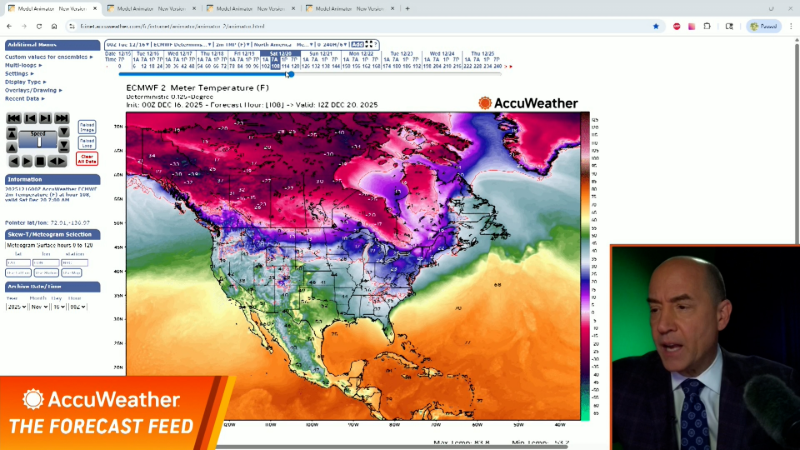Step back one frame

tap(30, 118)
